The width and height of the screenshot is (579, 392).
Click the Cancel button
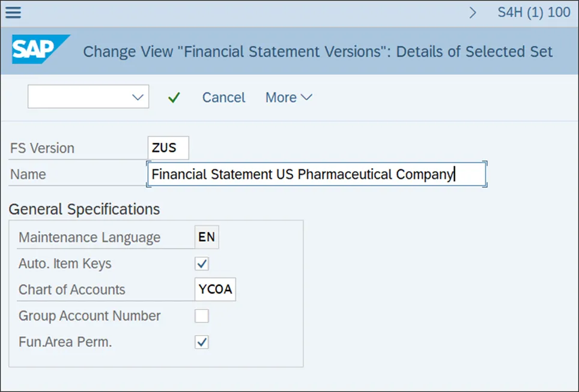coord(223,97)
